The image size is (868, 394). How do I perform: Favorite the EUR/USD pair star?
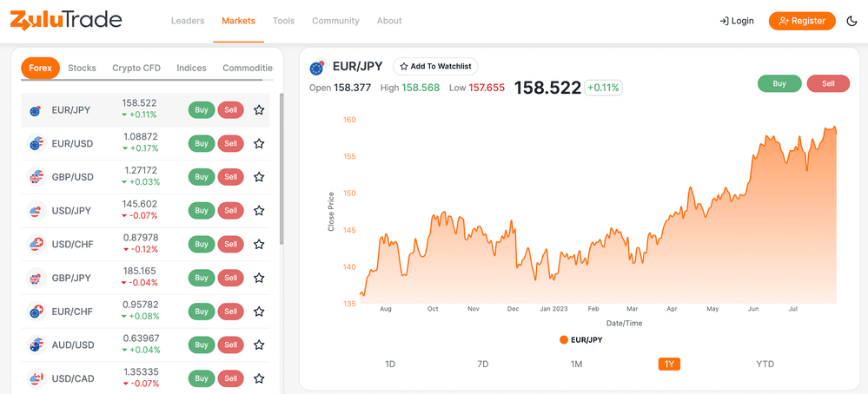pyautogui.click(x=259, y=144)
